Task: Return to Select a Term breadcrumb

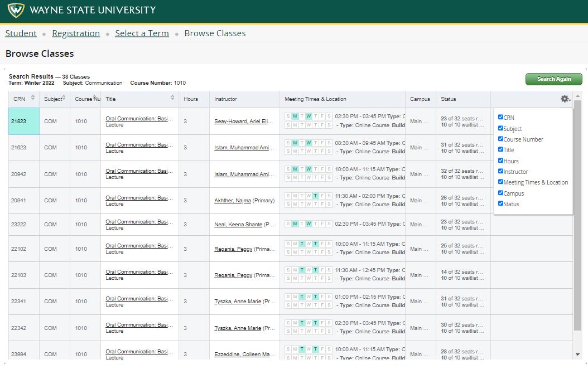Action: [x=142, y=33]
